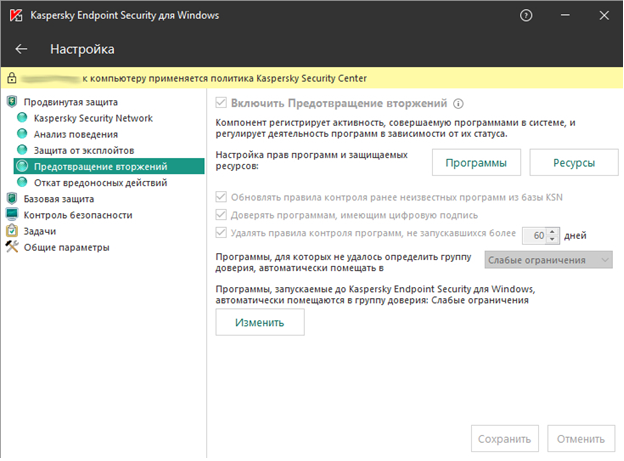
Task: Click the Программы button
Action: [475, 163]
